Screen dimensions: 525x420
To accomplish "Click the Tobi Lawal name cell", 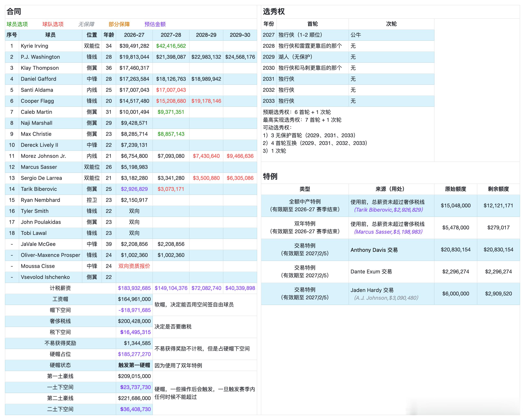I will [50, 233].
